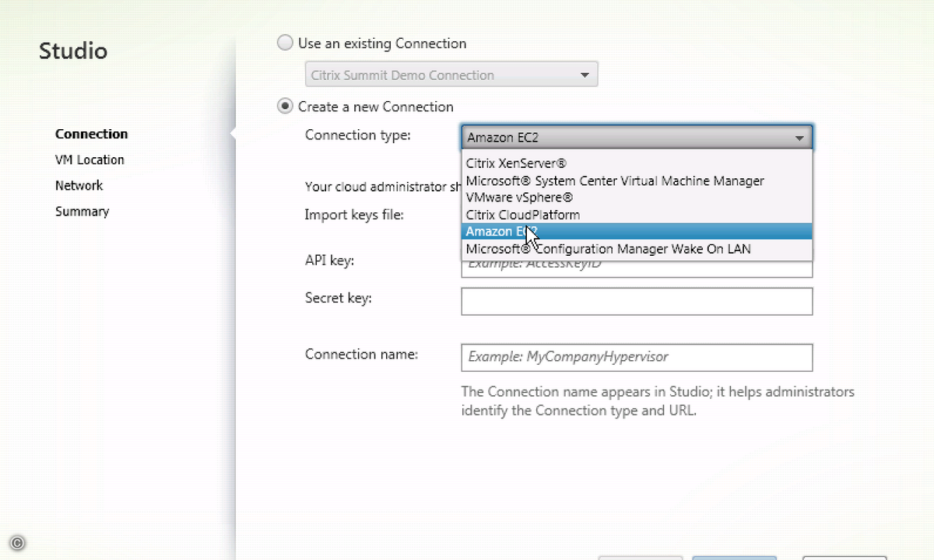Click the 'Connection type:' label
The width and height of the screenshot is (934, 560).
[x=357, y=135]
